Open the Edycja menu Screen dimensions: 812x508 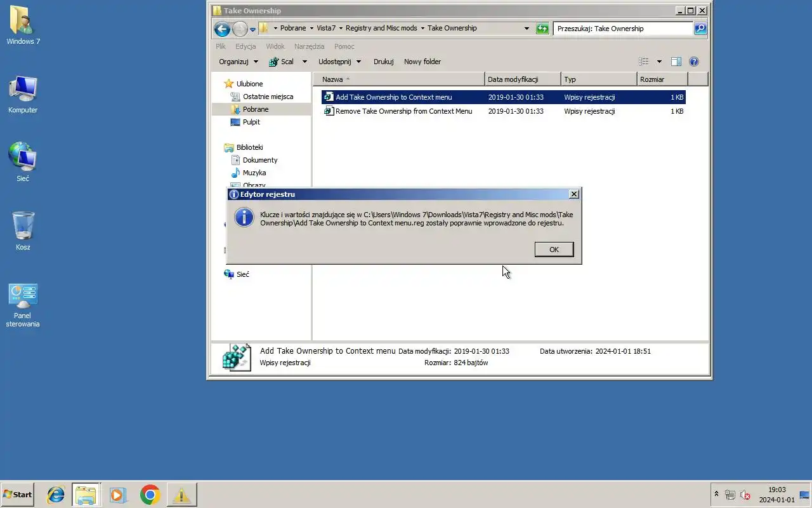coord(246,46)
